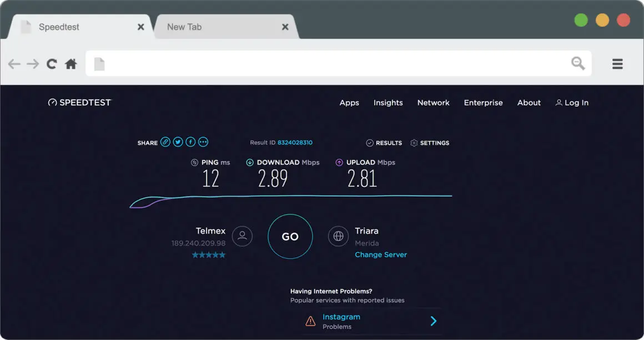644x340 pixels.
Task: Open RESULTS
Action: click(x=384, y=143)
